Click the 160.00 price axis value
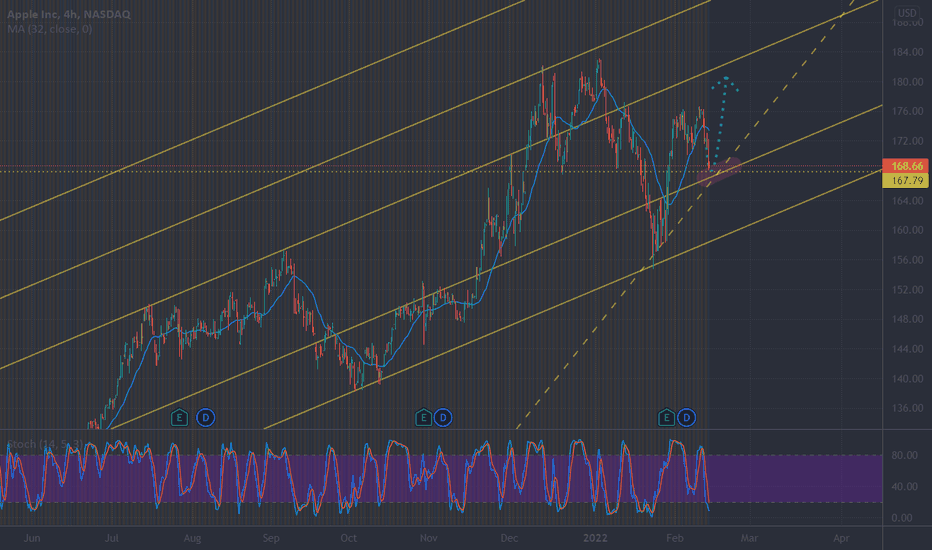Screen dimensions: 932x550 [x=908, y=230]
